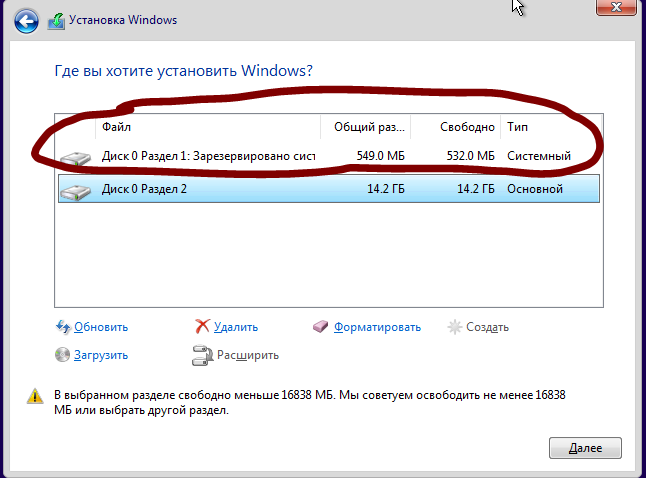Click the blue back arrow button
The image size is (646, 478).
pos(26,21)
